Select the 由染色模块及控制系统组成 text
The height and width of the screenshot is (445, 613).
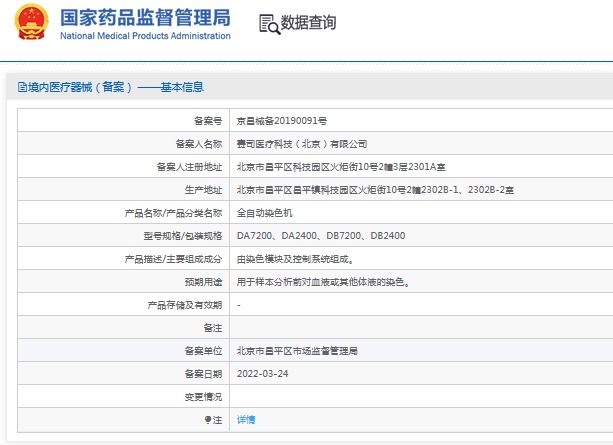[295, 259]
